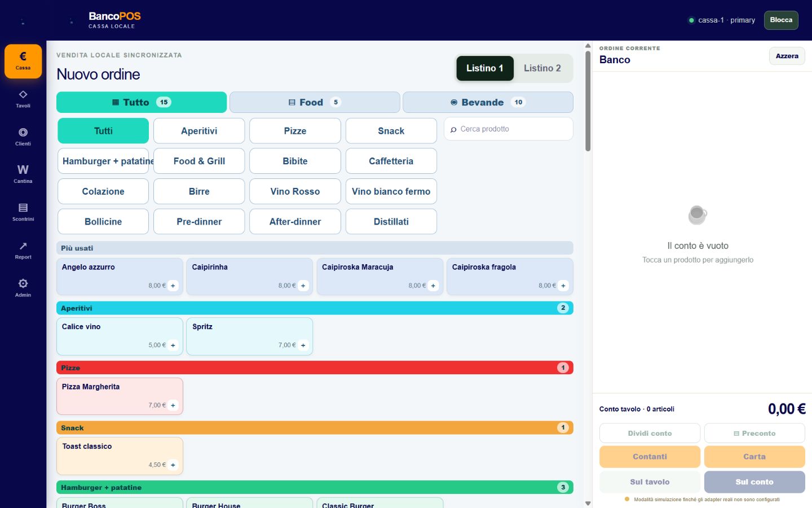Image resolution: width=812 pixels, height=508 pixels.
Task: Filter by Bibite subcategory
Action: tap(295, 161)
